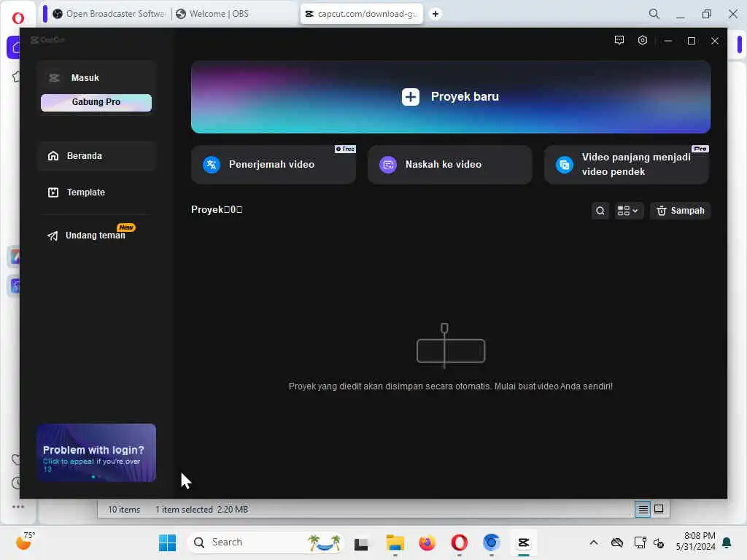Open the display/network tray icon

point(640,542)
